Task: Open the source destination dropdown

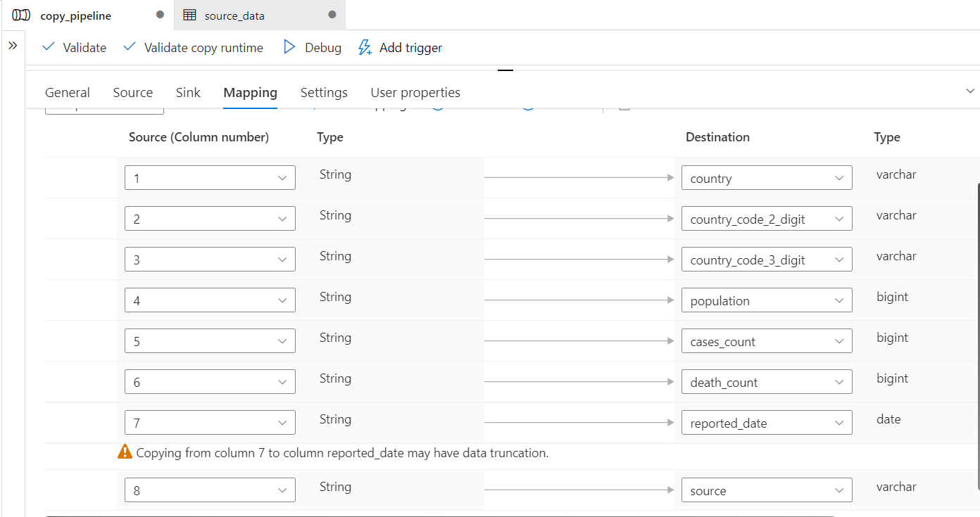Action: coord(767,490)
